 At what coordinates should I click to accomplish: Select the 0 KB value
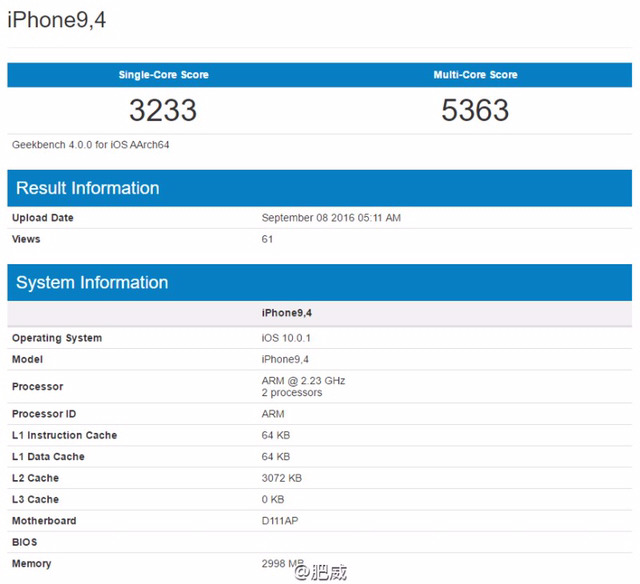pyautogui.click(x=273, y=500)
